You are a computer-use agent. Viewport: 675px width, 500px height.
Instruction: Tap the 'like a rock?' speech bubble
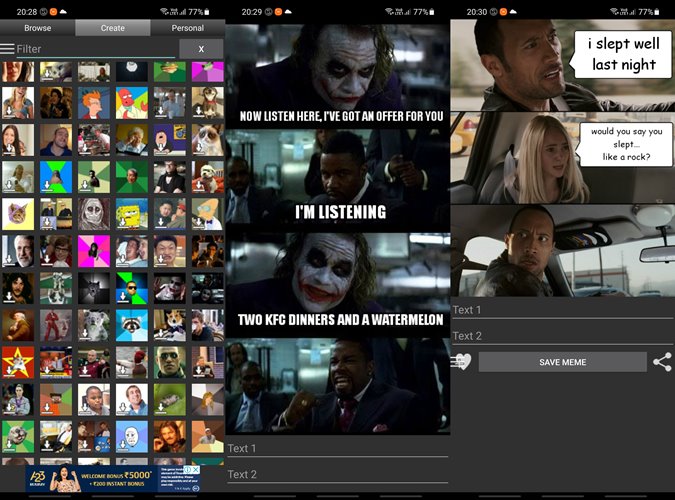tap(624, 144)
